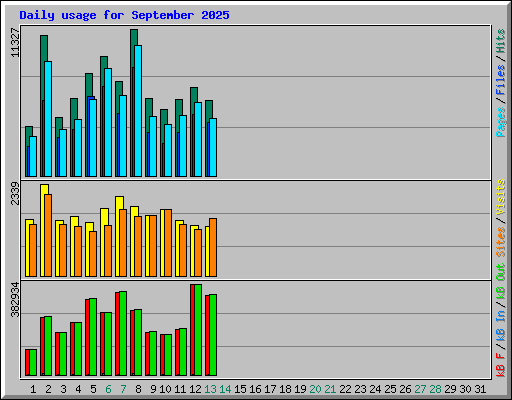Click day 26 on the x-axis
Screen dimensions: 512x400
tap(405, 389)
